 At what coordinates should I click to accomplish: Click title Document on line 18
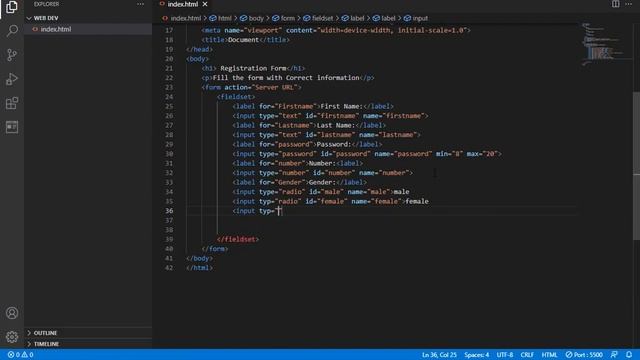tap(245, 40)
